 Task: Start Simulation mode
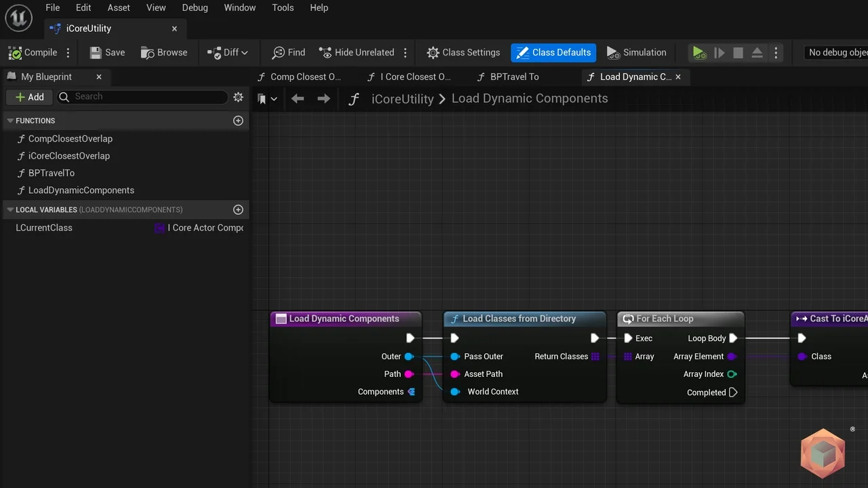636,52
